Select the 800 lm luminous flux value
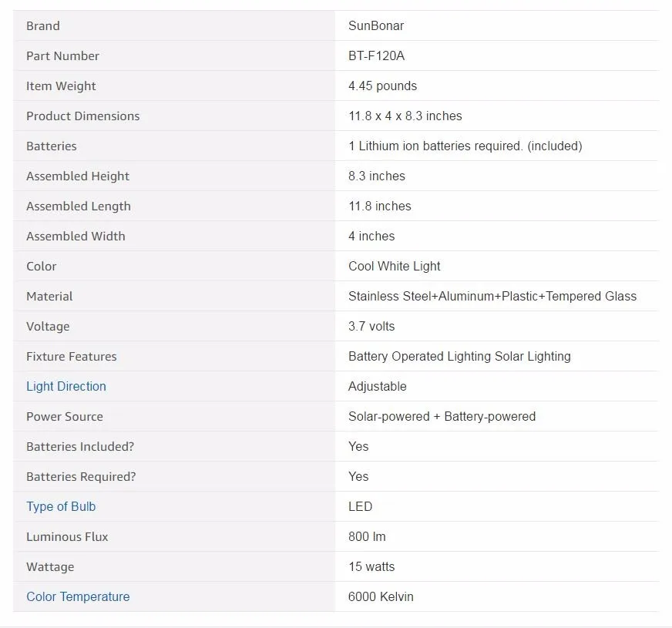The image size is (672, 628). click(x=367, y=536)
